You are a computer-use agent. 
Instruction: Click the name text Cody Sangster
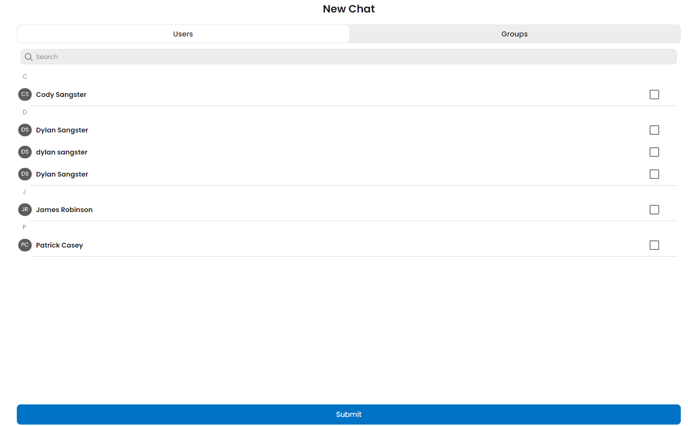pyautogui.click(x=61, y=95)
